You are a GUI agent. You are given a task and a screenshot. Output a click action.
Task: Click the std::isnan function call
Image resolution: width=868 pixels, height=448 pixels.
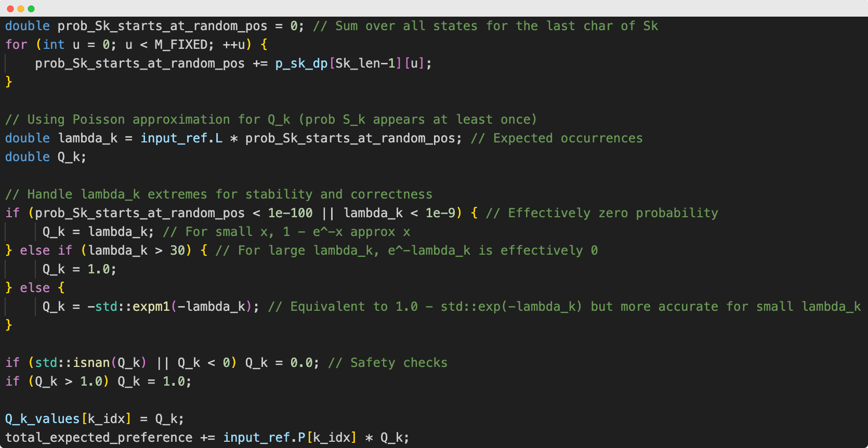pyautogui.click(x=72, y=363)
